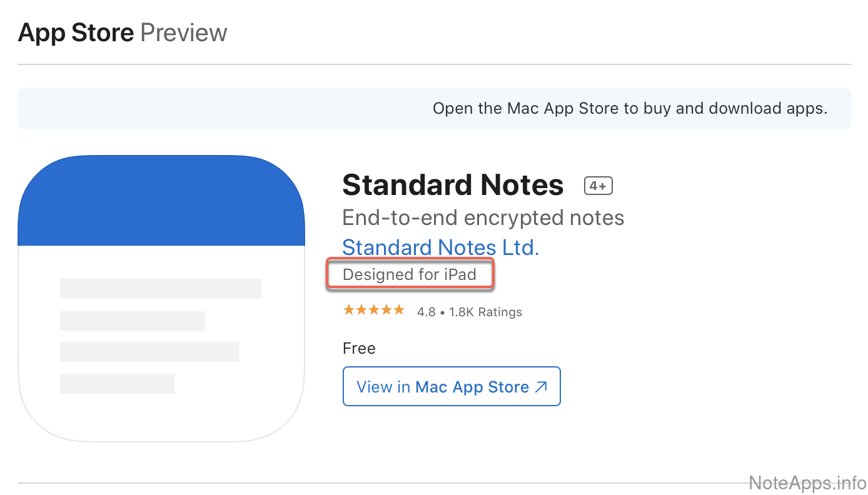This screenshot has width=868, height=495.
Task: Click the second gray line in the app icon
Action: coord(132,321)
